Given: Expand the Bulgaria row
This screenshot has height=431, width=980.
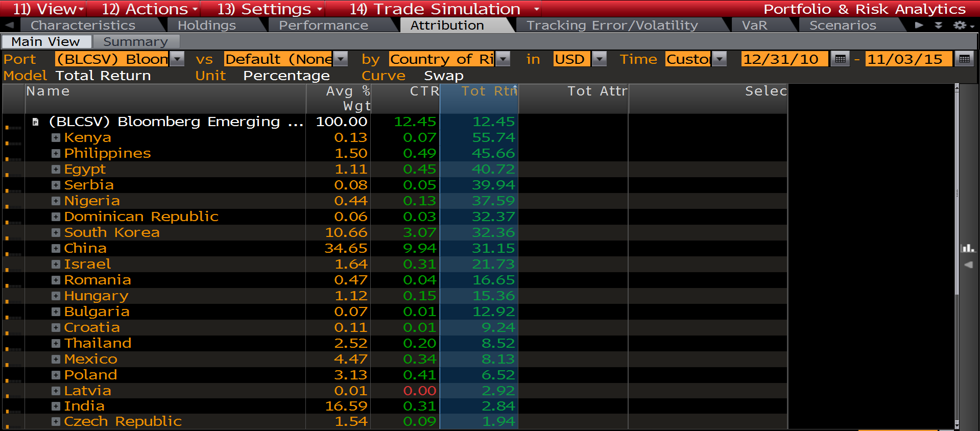Looking at the screenshot, I should point(56,312).
